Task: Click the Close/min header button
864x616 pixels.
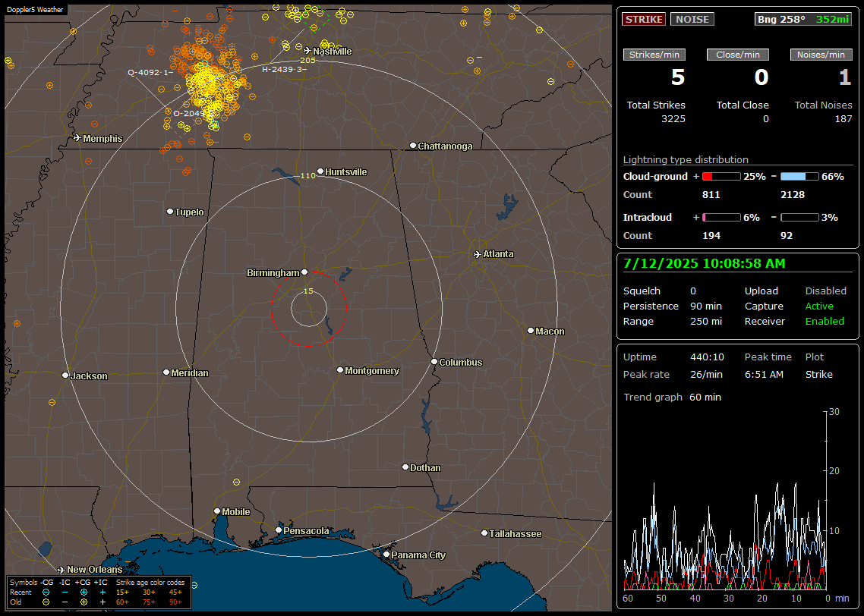Action: (x=738, y=55)
